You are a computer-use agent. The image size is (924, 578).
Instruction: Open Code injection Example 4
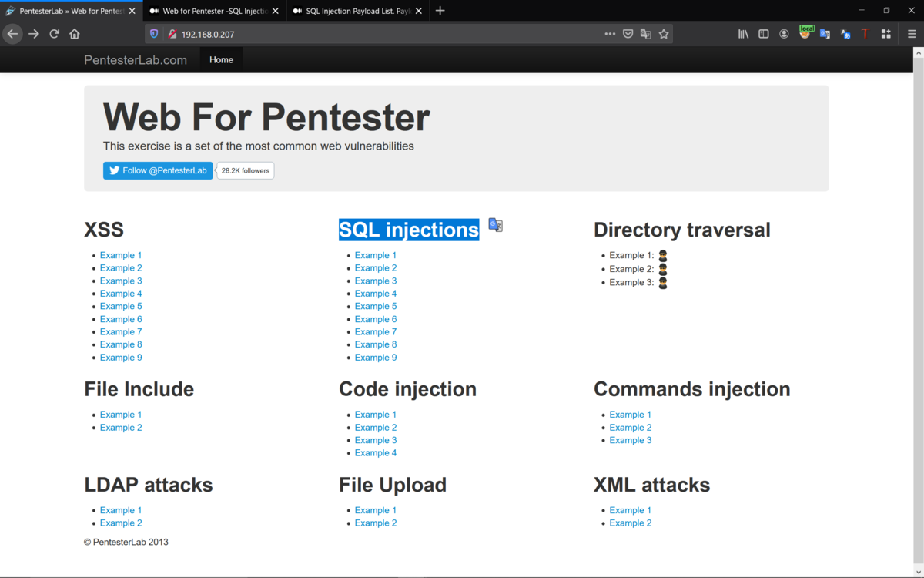(x=376, y=453)
